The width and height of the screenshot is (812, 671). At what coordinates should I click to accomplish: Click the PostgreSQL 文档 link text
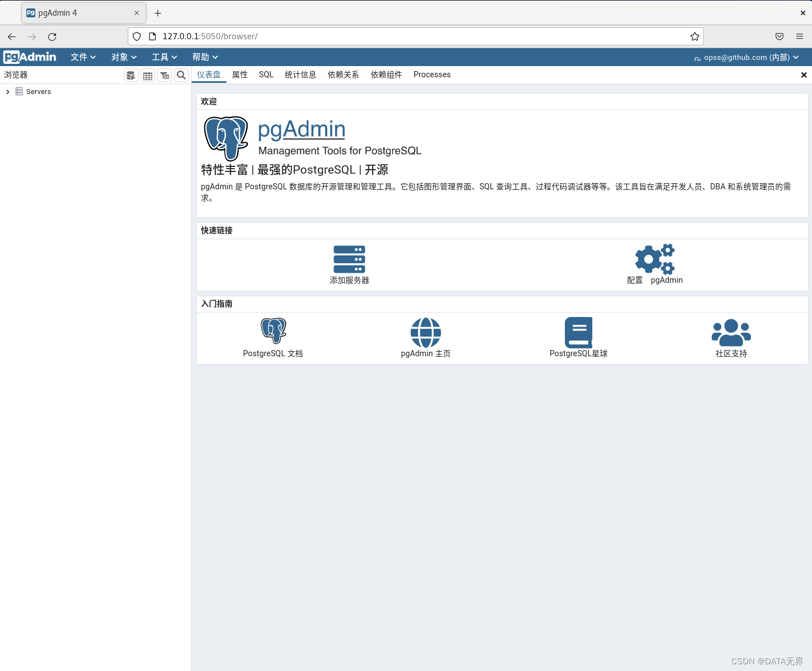coord(273,354)
